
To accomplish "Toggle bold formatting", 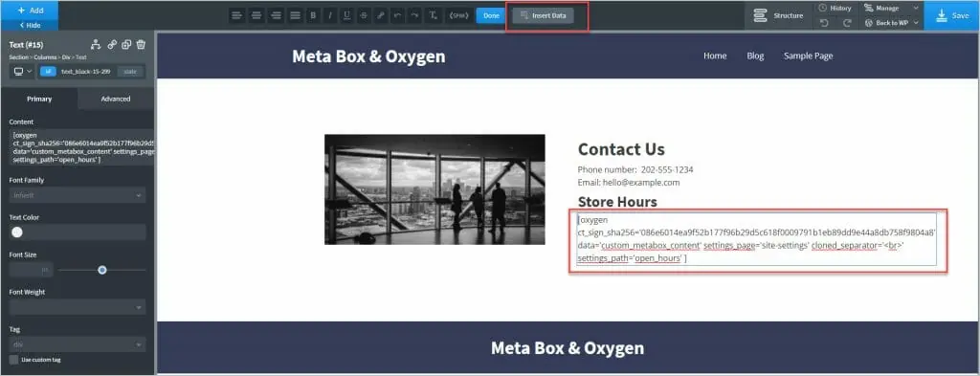I will pyautogui.click(x=313, y=15).
